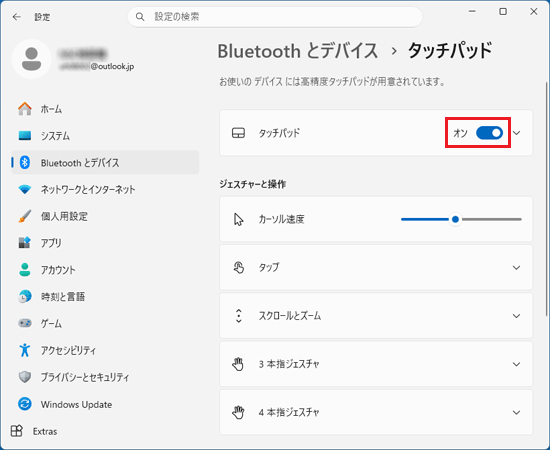Turn off the タッチパッド toggle switch
The width and height of the screenshot is (550, 450).
[x=489, y=133]
